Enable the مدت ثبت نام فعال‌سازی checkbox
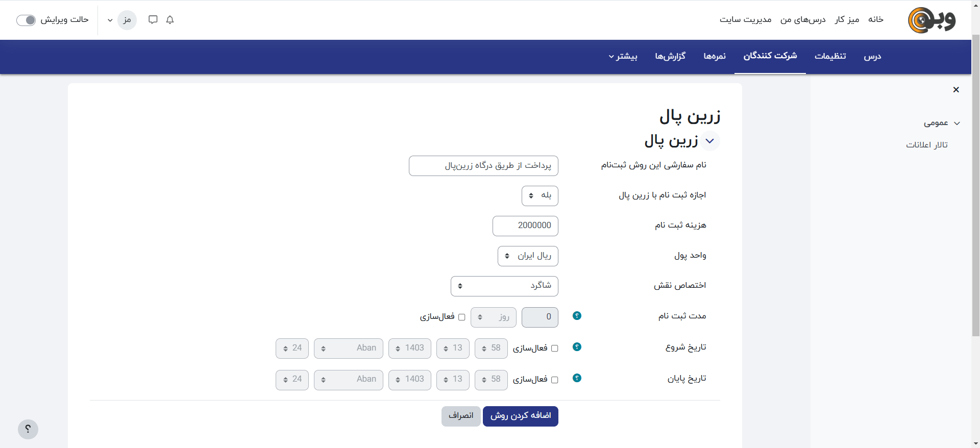The height and width of the screenshot is (448, 980). 462,317
